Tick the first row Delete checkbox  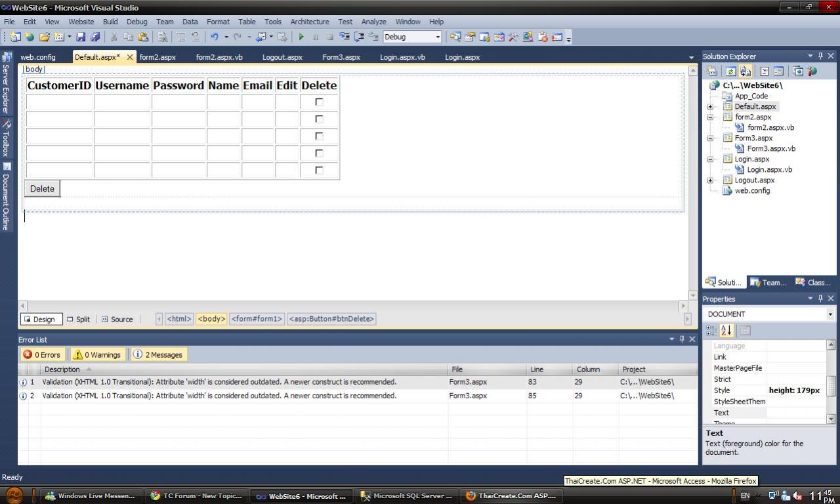(319, 102)
